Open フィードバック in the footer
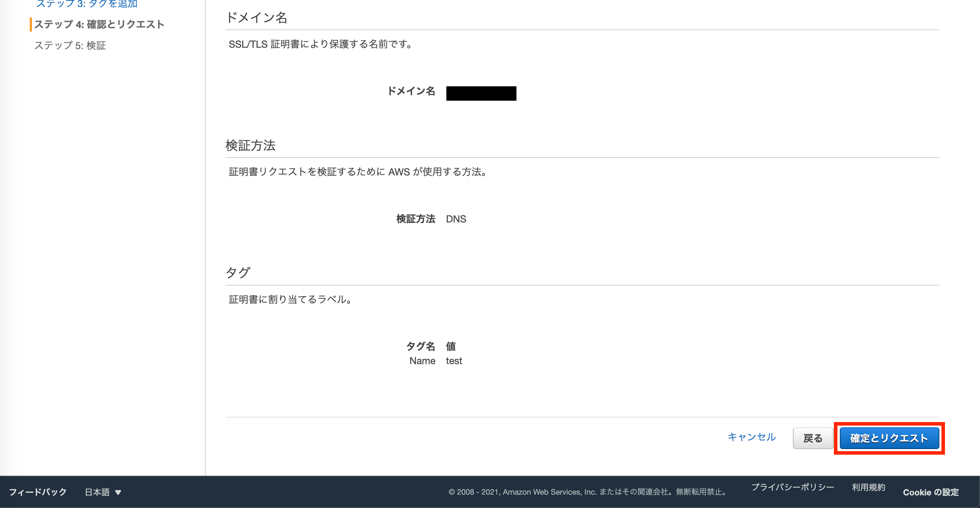 37,492
